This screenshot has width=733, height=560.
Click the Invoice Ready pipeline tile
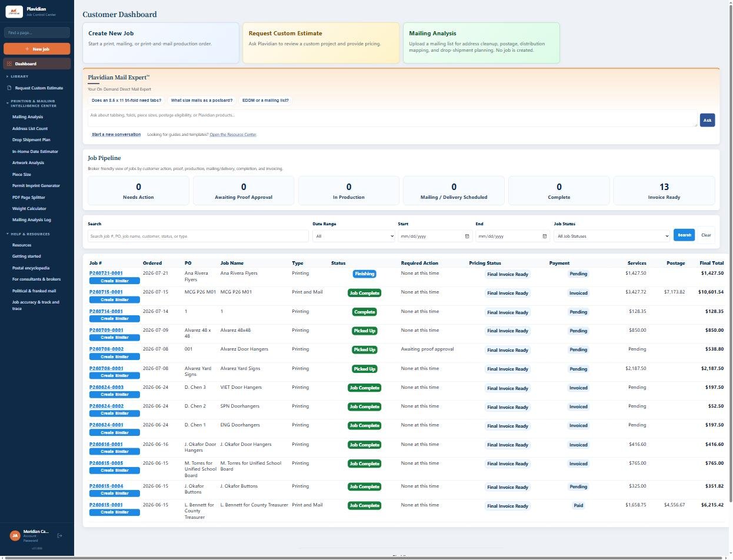click(x=664, y=191)
